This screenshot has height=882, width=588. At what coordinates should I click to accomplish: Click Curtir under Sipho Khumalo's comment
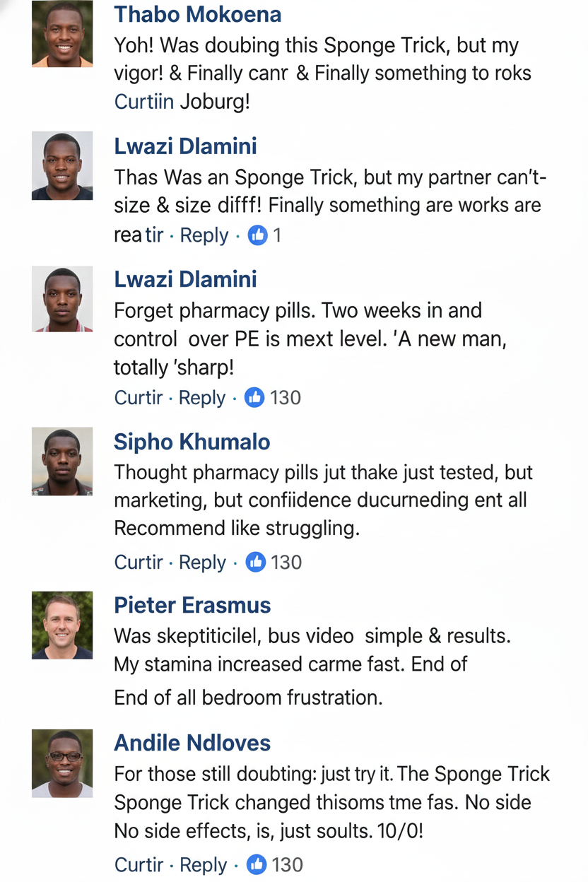click(x=139, y=563)
